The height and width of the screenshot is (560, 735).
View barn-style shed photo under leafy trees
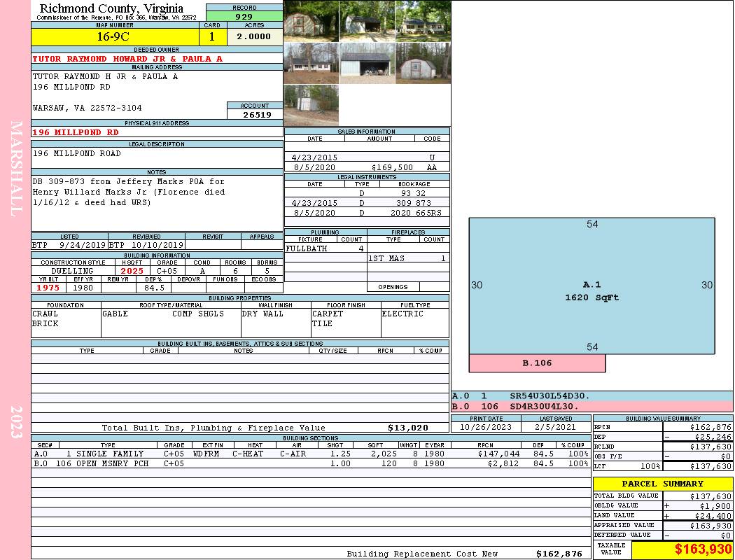(x=311, y=21)
